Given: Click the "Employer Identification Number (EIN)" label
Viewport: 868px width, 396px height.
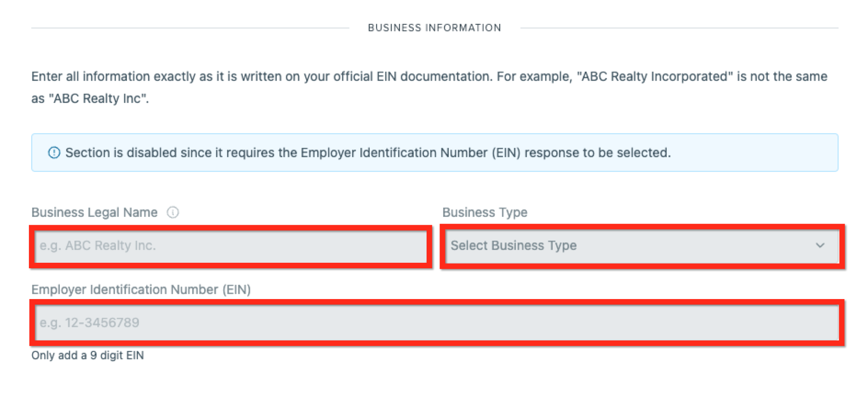Looking at the screenshot, I should click(x=141, y=289).
